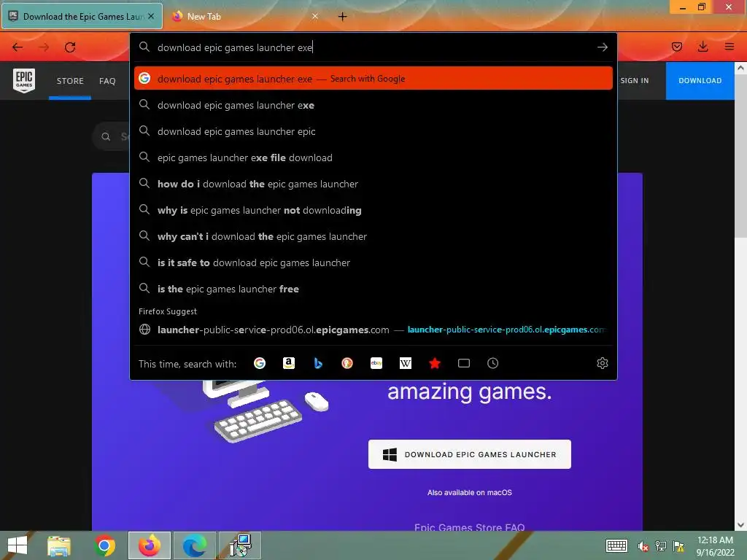
Task: Click the page scrollbar down arrow
Action: click(x=740, y=525)
